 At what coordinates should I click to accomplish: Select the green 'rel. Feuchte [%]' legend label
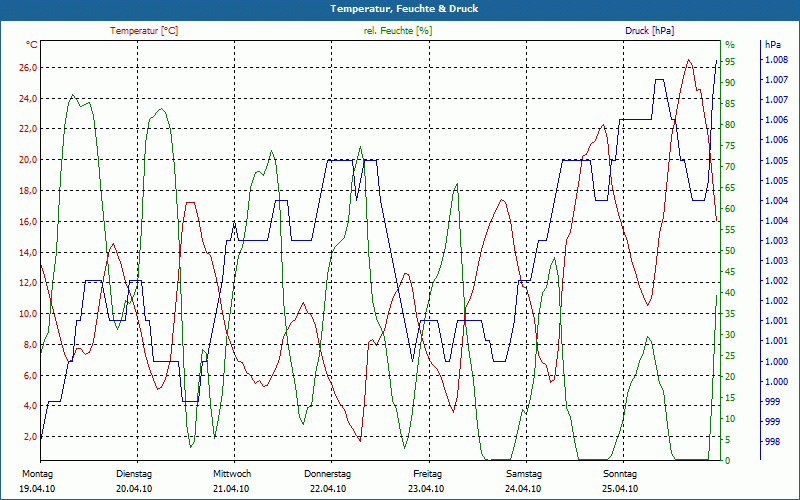pyautogui.click(x=397, y=31)
